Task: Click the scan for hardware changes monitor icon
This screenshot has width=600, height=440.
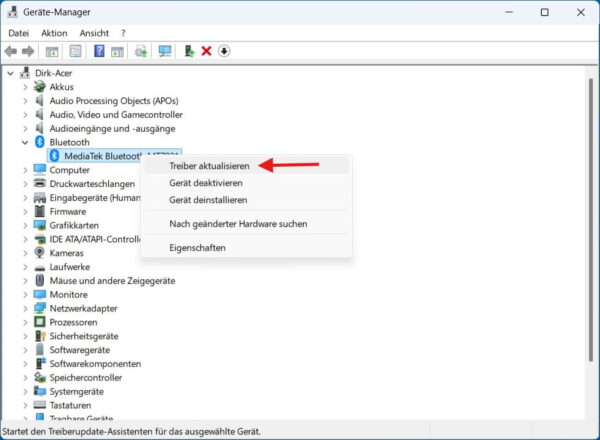Action: click(x=165, y=51)
